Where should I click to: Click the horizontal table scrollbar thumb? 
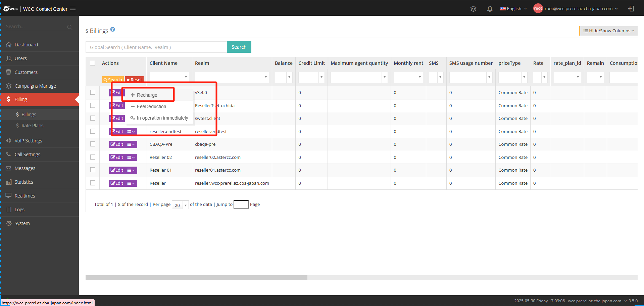click(196, 277)
